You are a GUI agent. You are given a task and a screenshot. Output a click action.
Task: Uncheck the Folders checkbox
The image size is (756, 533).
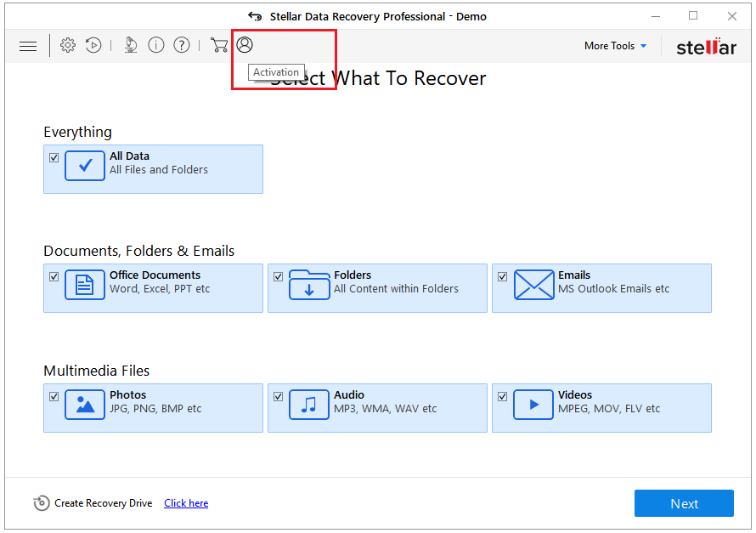click(279, 277)
